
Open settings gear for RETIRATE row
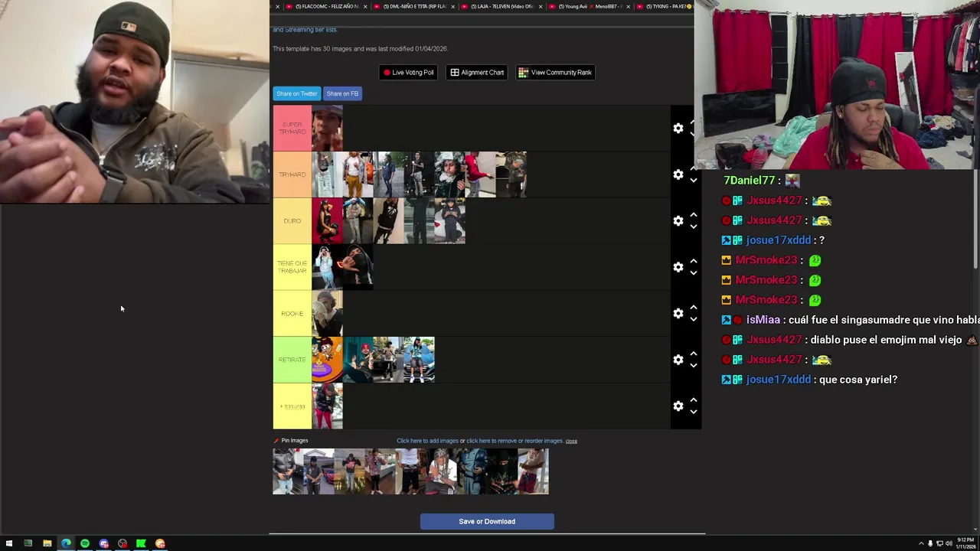coord(678,360)
